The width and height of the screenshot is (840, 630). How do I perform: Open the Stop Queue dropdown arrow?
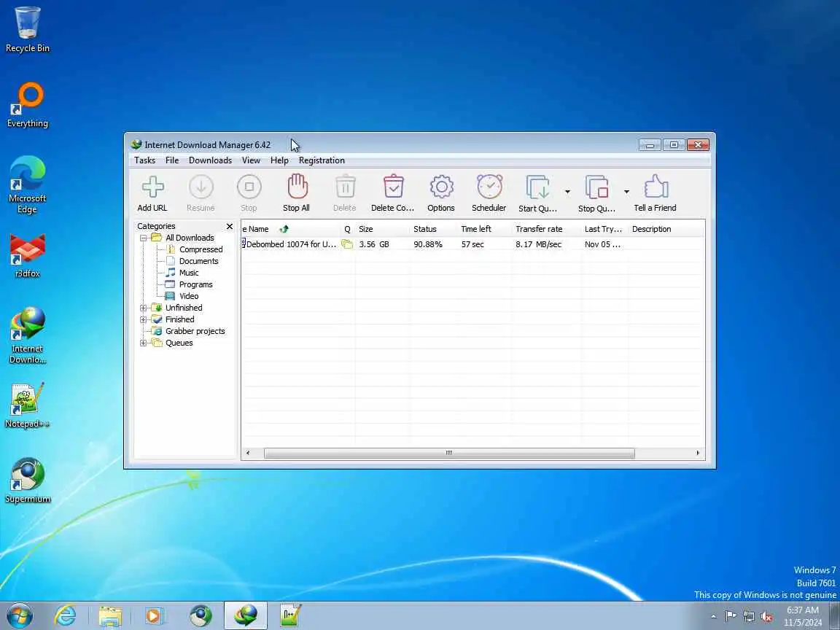point(626,191)
